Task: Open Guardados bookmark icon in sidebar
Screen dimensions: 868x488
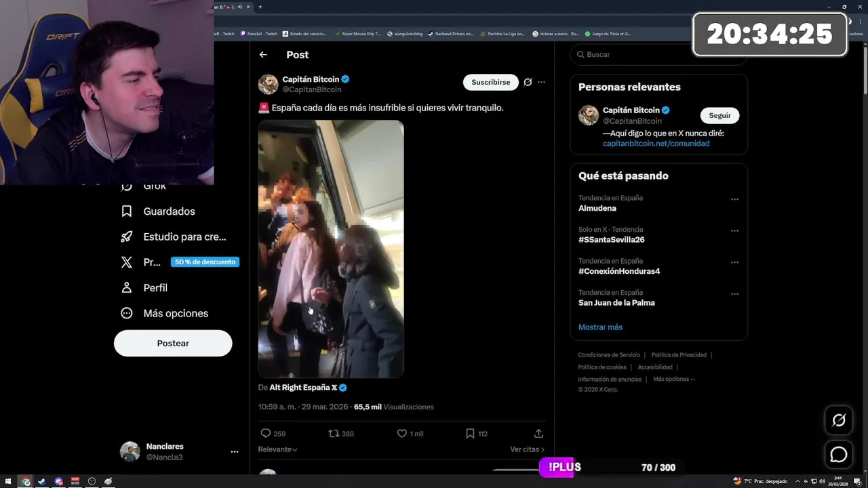Action: coord(127,211)
